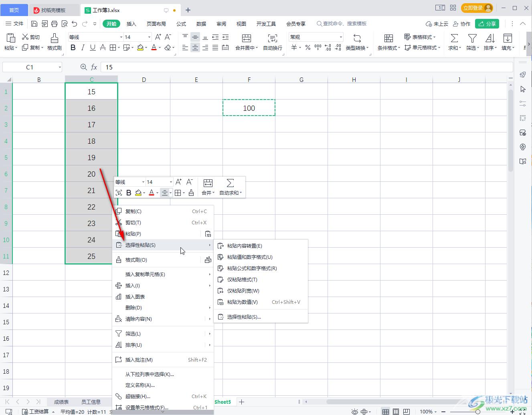Image resolution: width=532 pixels, height=415 pixels.
Task: Click the Merge and Center icon in ribbon
Action: (247, 38)
